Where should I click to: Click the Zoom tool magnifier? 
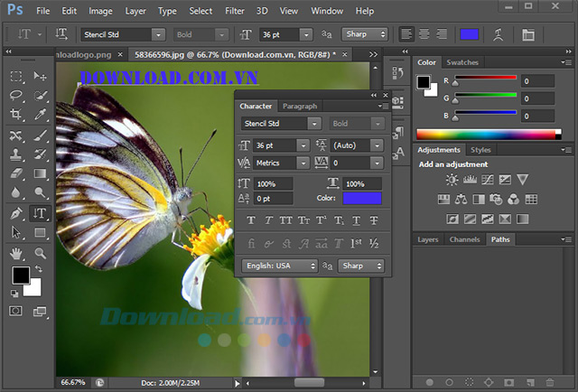(x=40, y=253)
